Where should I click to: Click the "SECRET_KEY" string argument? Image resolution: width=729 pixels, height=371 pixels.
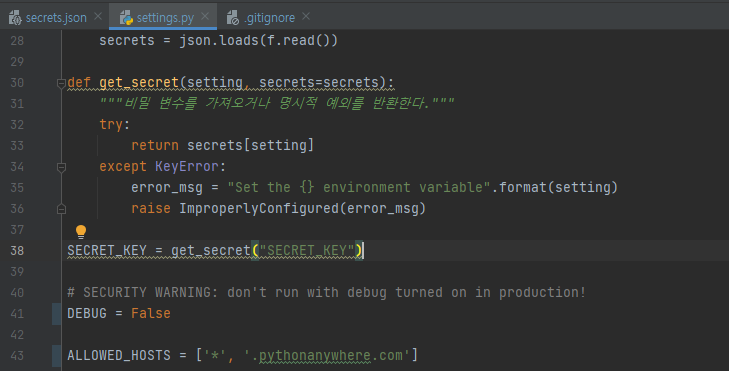307,251
